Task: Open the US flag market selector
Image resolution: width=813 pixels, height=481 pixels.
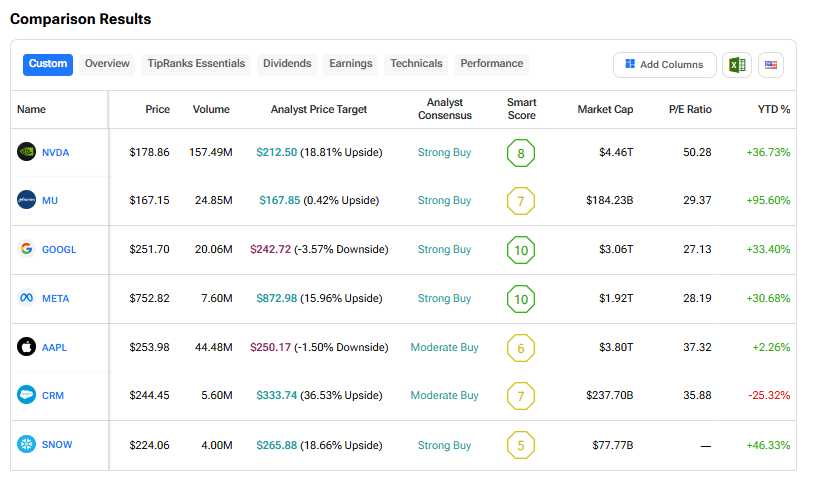Action: click(x=771, y=65)
